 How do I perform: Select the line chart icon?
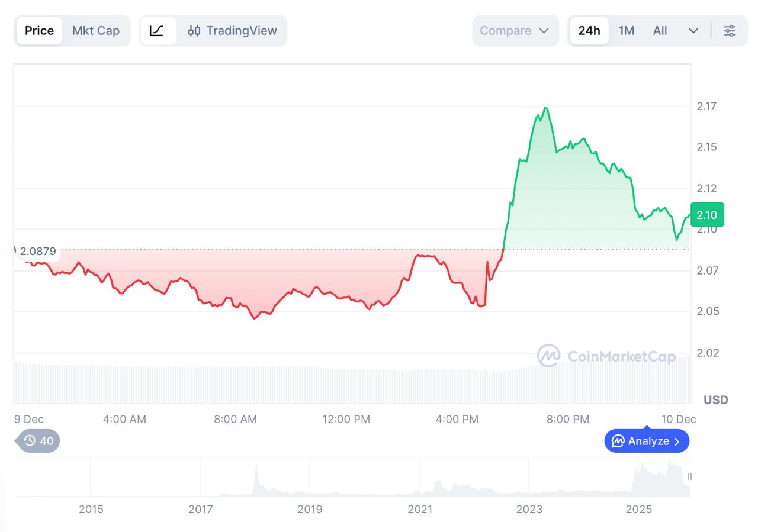point(158,30)
